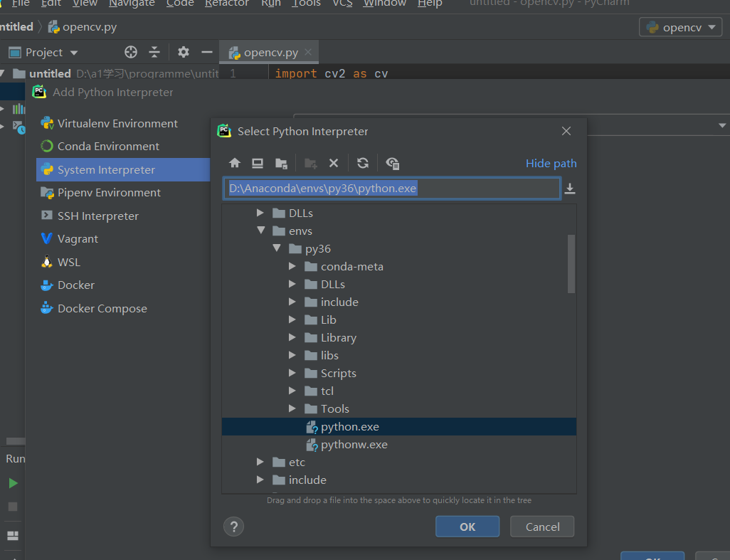
Task: Expand the top-level DLLs folder
Action: 260,213
